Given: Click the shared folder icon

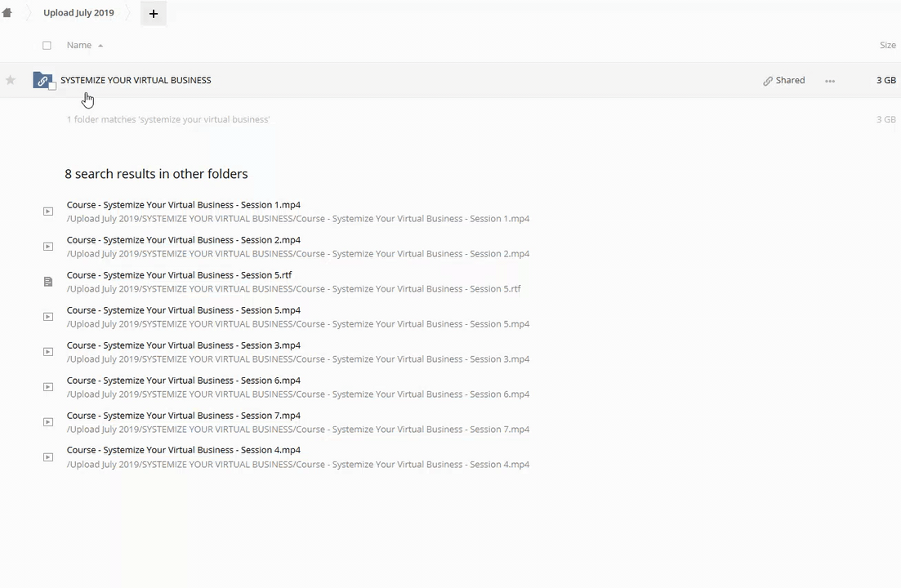Looking at the screenshot, I should coord(42,80).
